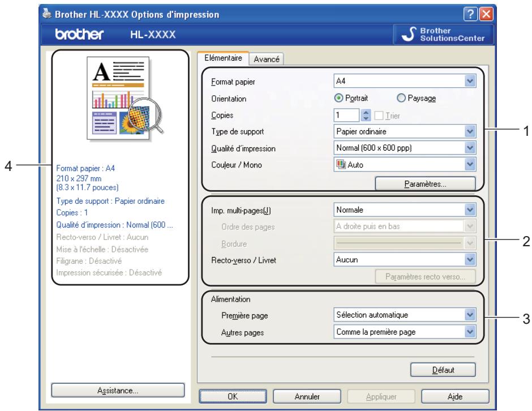532x411 pixels.
Task: Open the Format papier dropdown
Action: tap(405, 81)
